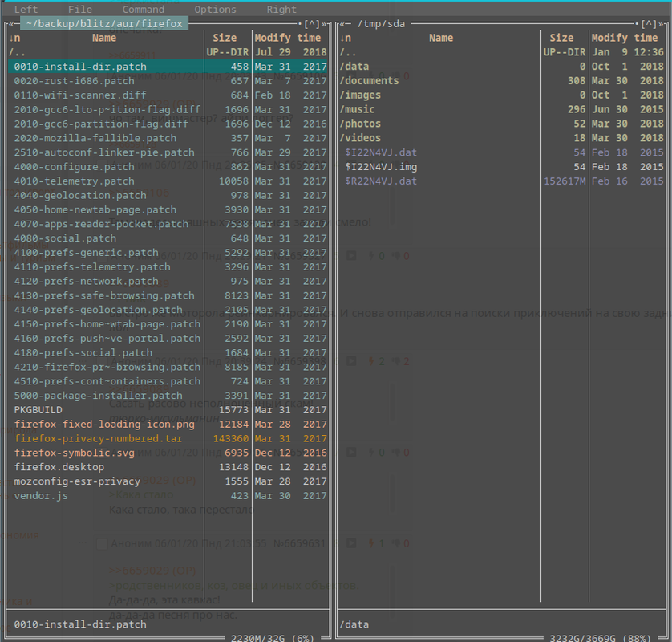The width and height of the screenshot is (672, 642).
Task: Sort left panel by Size column
Action: click(x=225, y=38)
